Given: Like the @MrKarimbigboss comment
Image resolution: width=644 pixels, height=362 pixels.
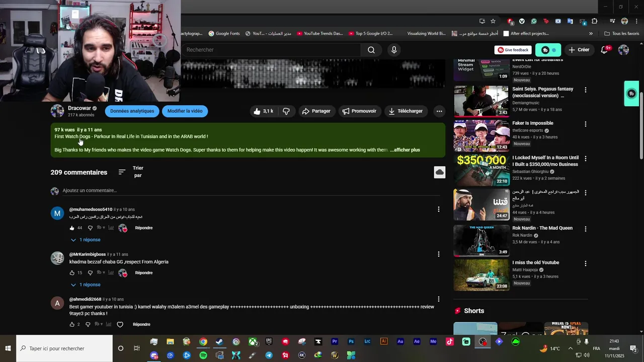Looking at the screenshot, I should coord(72,273).
